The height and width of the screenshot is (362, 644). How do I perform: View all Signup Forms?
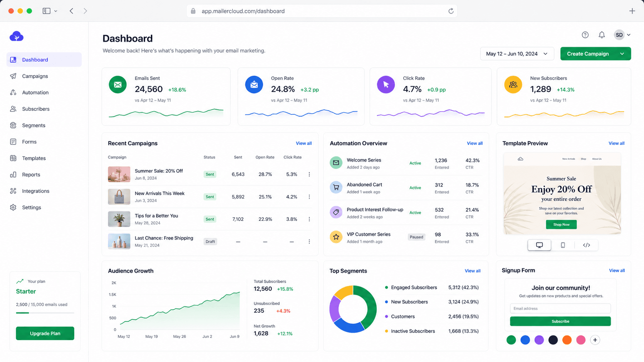617,270
